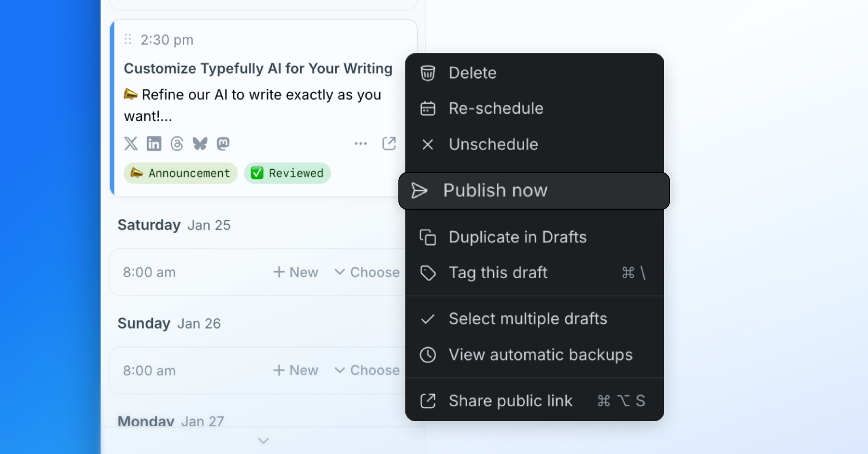Click the checkmark icon for Select multiple drafts
Image resolution: width=868 pixels, height=454 pixels.
tap(427, 319)
